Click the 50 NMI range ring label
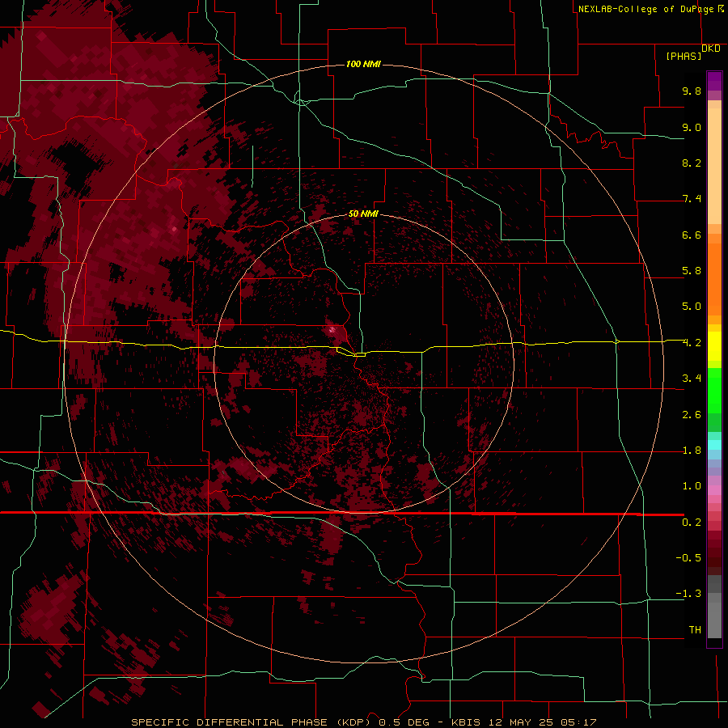 point(363,214)
